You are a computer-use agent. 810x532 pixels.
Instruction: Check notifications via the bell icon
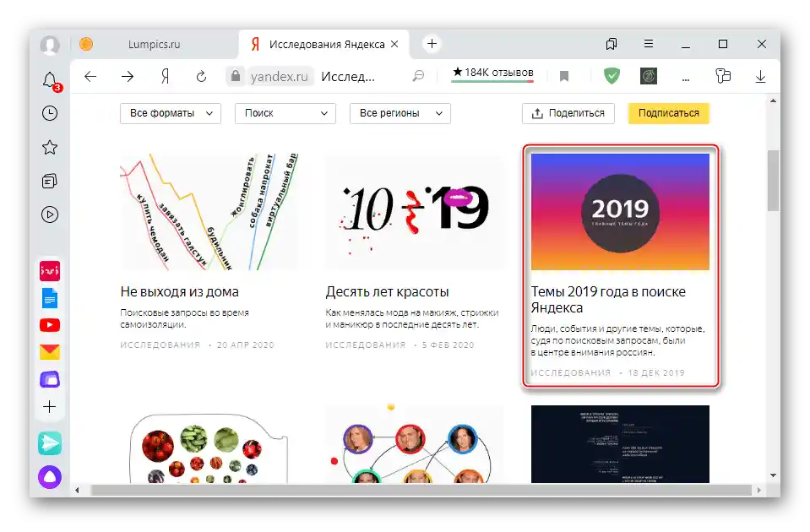tap(49, 80)
